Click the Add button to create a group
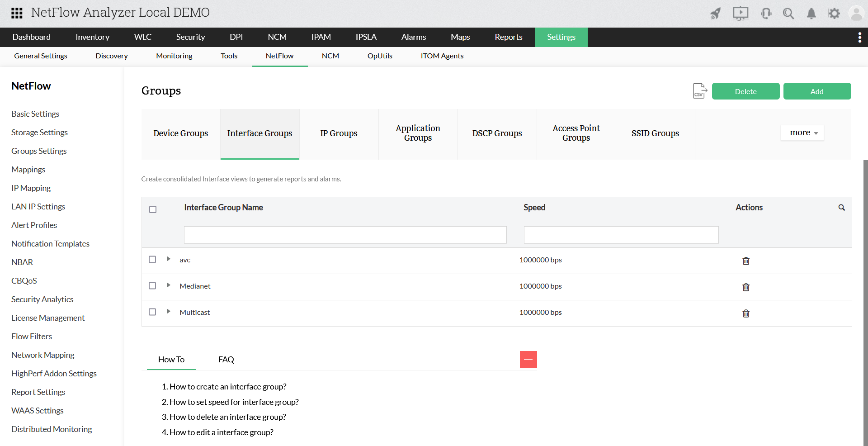The height and width of the screenshot is (446, 868). click(817, 91)
